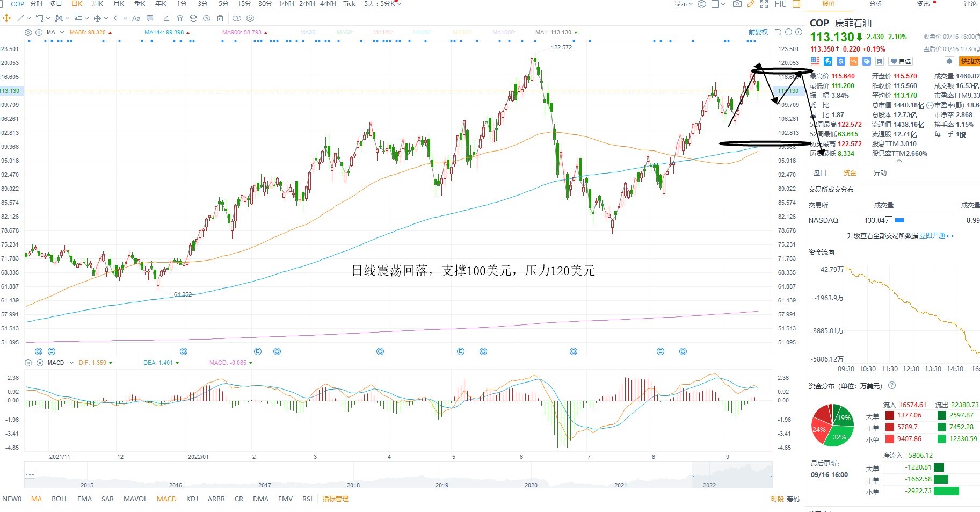Viewport: 980px width, 512px height.
Task: Open chart settings gear in top toolbar
Action: 701,4
